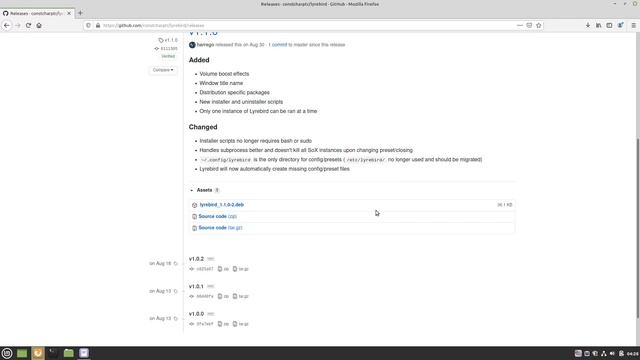Open the purple app icon in taskbar
The image size is (640, 360).
tap(84, 353)
